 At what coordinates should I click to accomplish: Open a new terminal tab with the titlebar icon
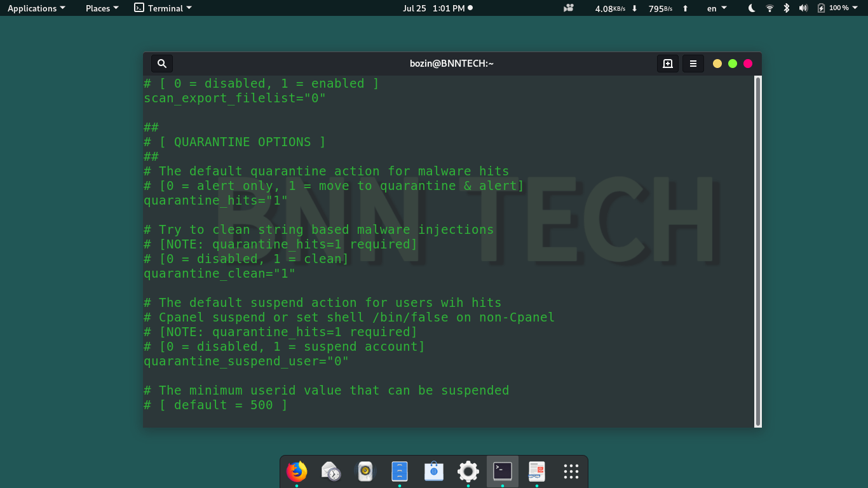click(667, 63)
